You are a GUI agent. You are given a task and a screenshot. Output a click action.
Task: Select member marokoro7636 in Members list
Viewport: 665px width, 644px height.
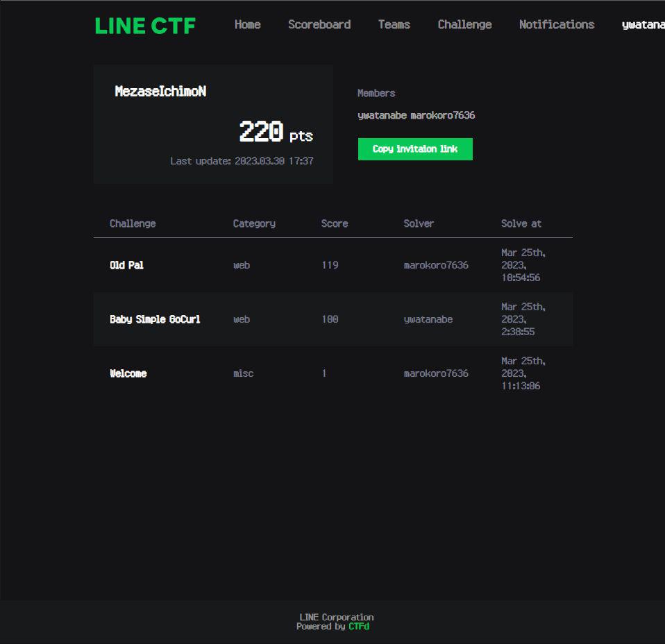click(x=443, y=115)
